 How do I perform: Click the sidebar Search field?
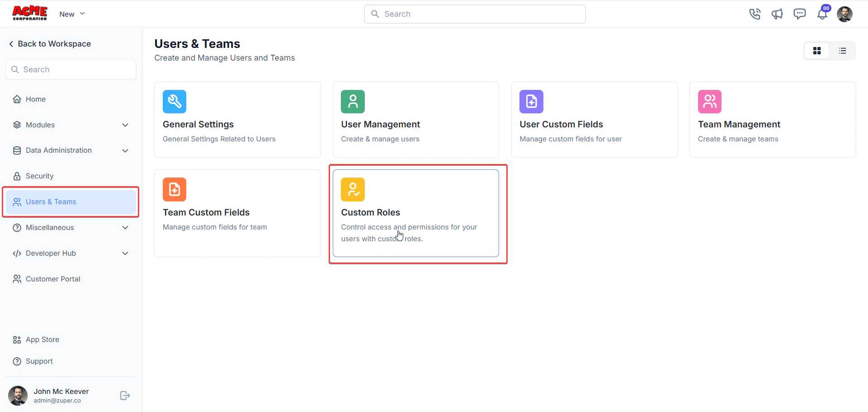click(71, 70)
